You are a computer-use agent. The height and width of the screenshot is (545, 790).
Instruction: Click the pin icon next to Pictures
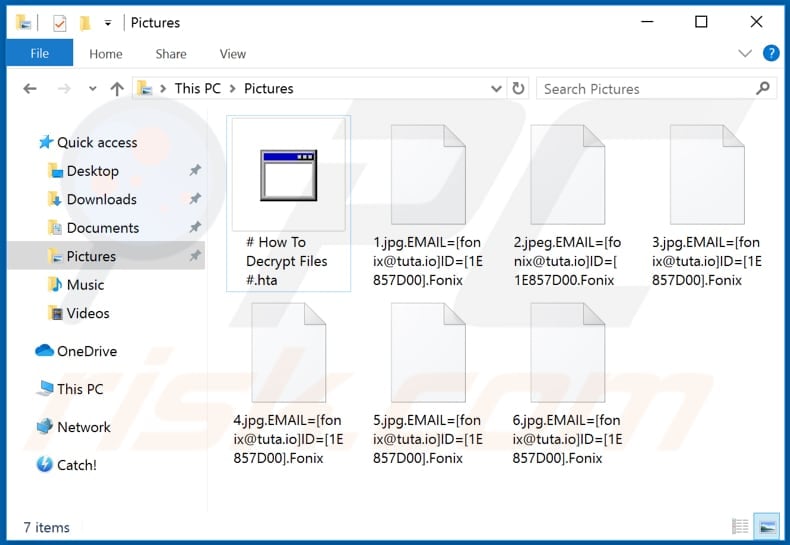point(195,256)
